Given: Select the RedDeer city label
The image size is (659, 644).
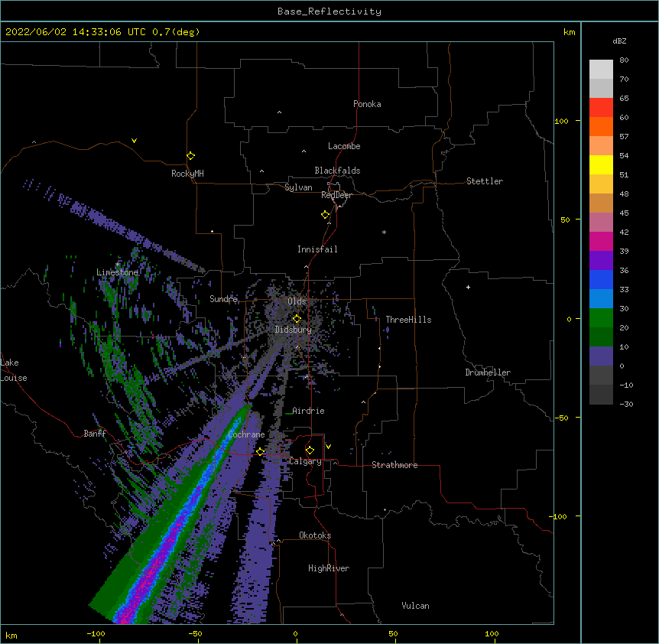Looking at the screenshot, I should tap(336, 195).
